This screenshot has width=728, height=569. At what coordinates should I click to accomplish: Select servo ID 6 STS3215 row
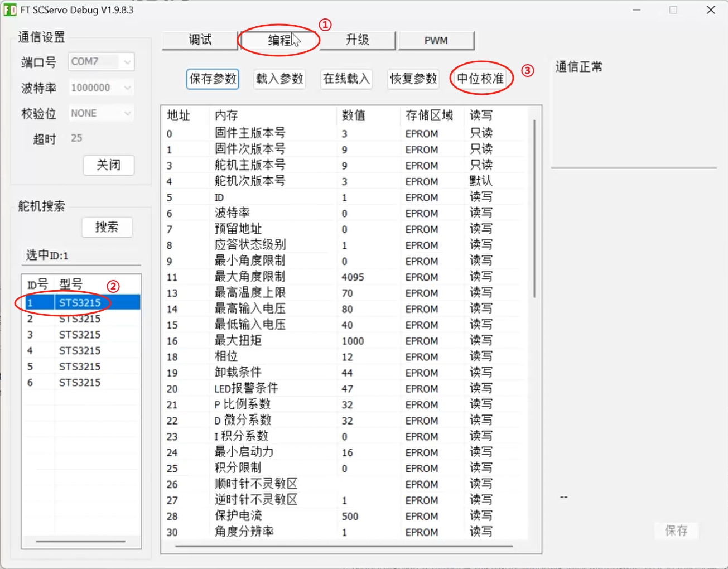click(x=81, y=383)
